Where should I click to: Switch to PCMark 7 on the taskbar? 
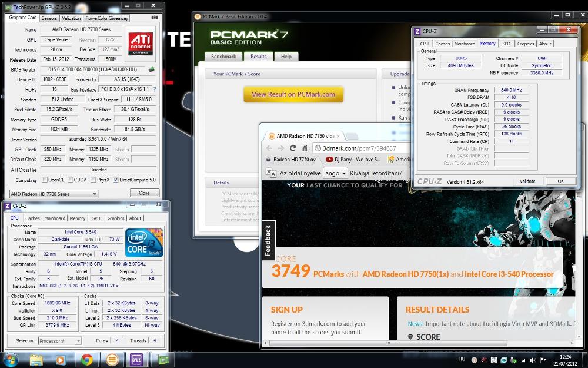click(x=112, y=360)
